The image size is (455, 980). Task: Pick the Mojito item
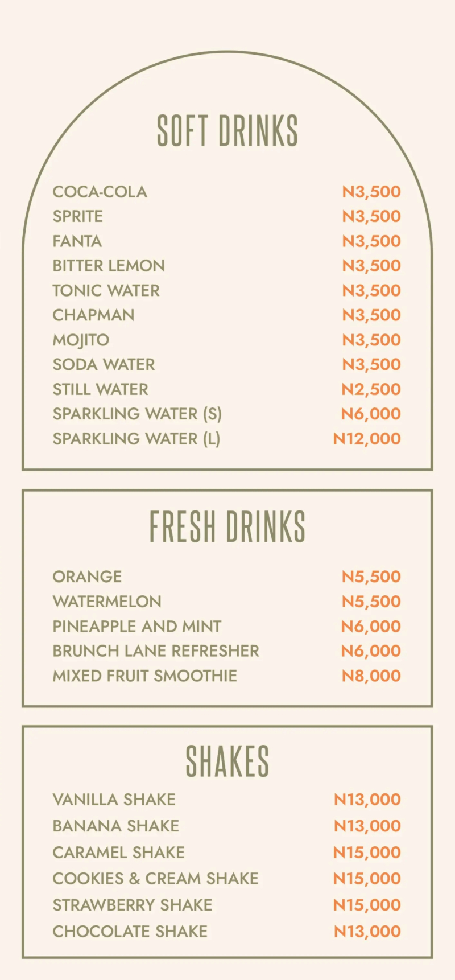(x=81, y=340)
